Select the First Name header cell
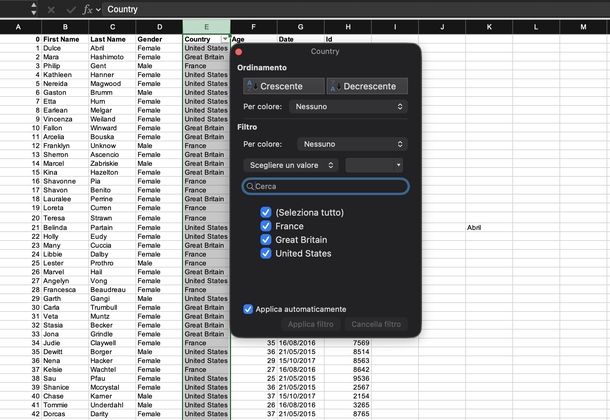 (x=65, y=39)
